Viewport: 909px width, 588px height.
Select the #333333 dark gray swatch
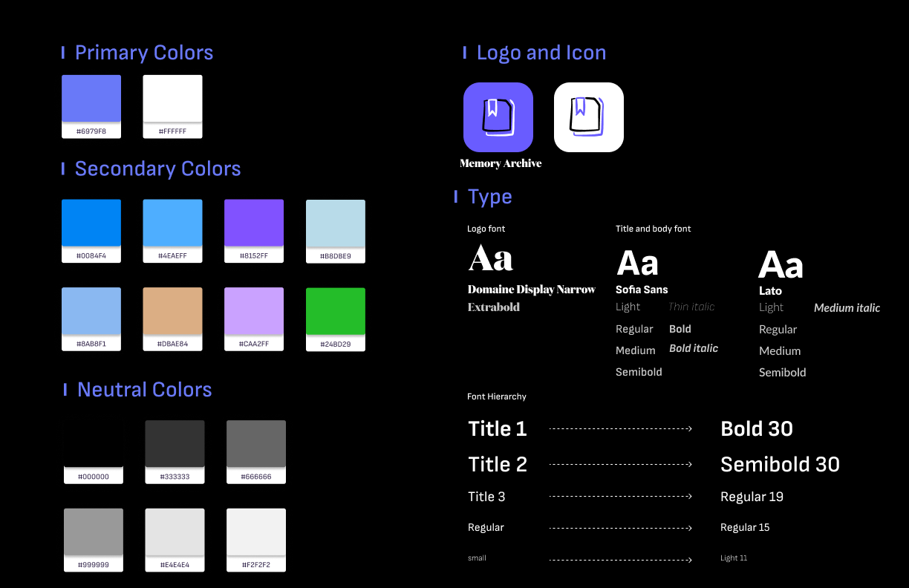tap(175, 452)
